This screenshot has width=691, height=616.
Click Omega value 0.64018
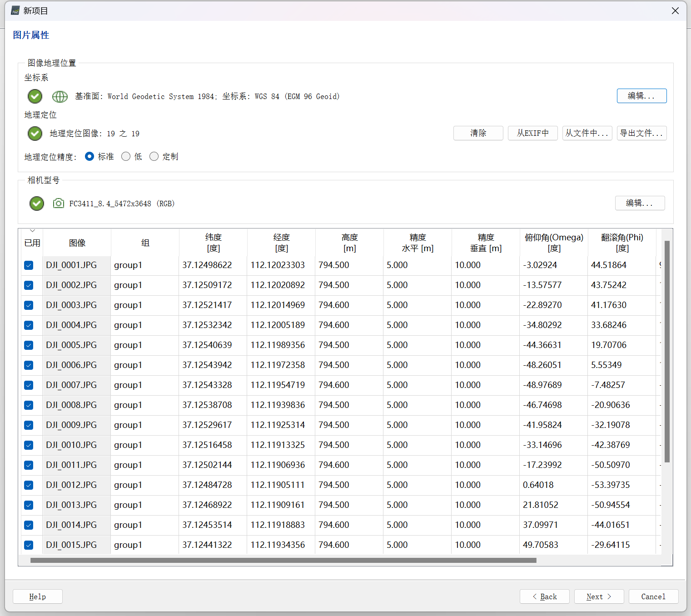(x=538, y=485)
